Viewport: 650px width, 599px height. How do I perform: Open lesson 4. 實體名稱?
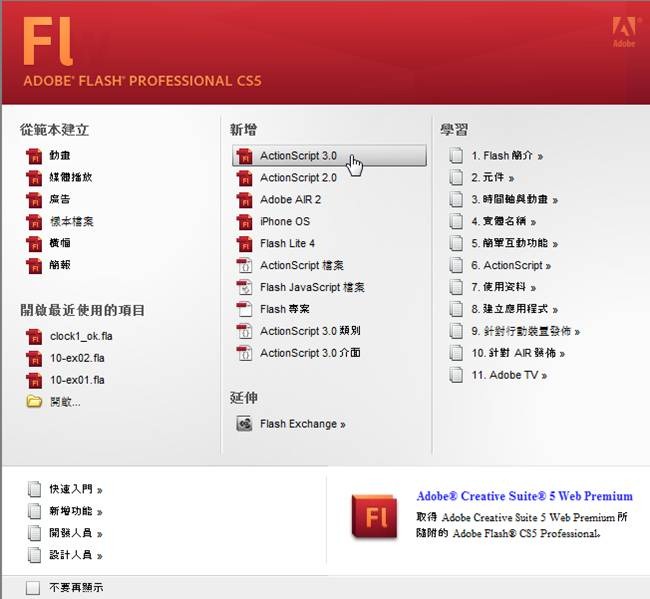point(504,222)
